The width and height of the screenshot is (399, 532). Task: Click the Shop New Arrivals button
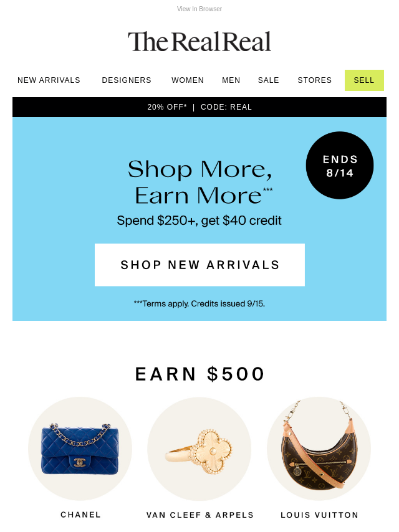coord(199,265)
